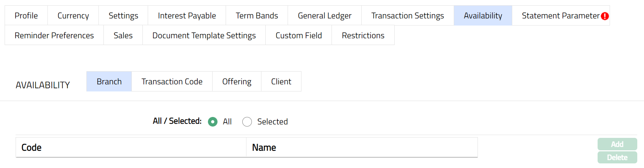Open the Statement Parameter tab
The width and height of the screenshot is (644, 168).
click(560, 16)
